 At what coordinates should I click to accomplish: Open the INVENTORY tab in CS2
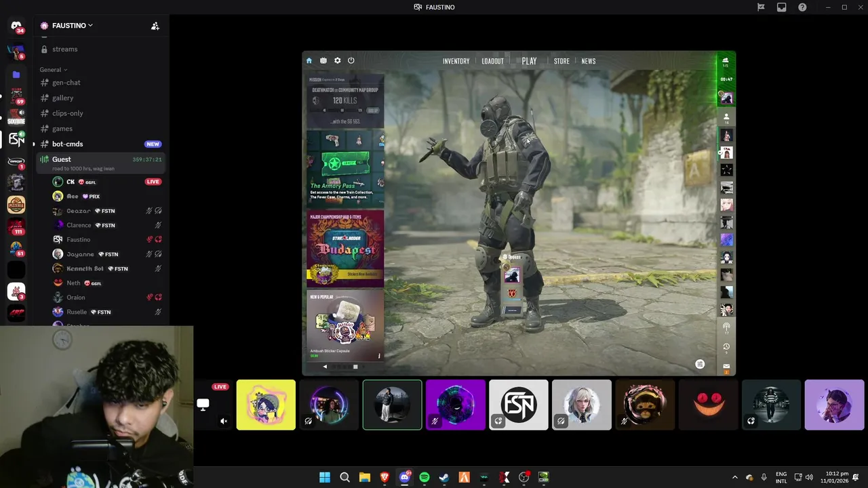click(x=456, y=61)
